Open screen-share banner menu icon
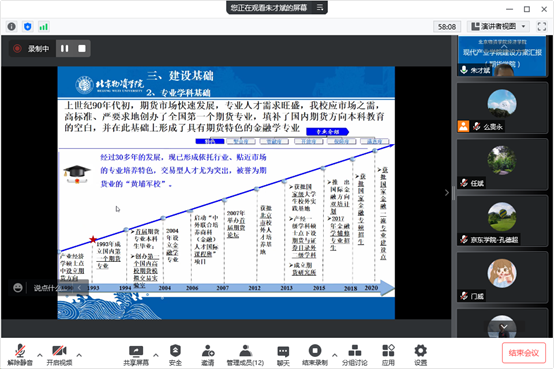554x369 pixels. click(x=320, y=7)
